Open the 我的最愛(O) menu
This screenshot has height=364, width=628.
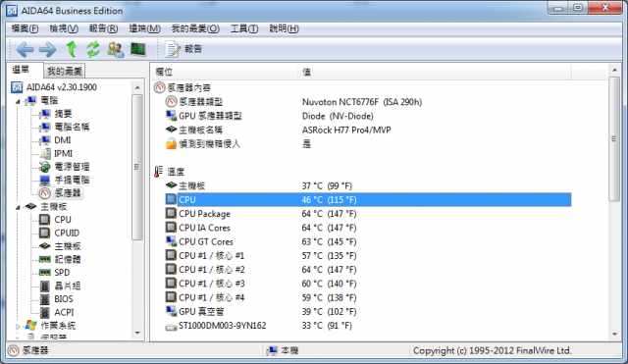tap(195, 28)
